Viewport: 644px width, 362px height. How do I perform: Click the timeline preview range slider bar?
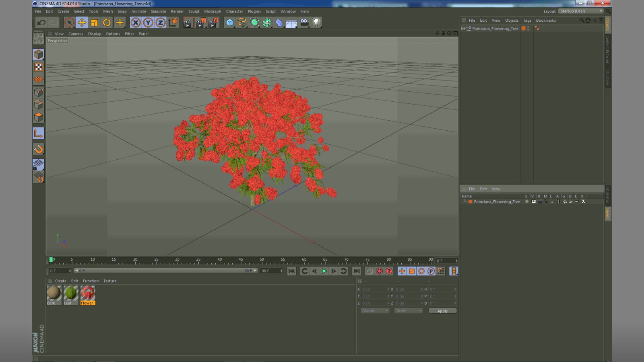tap(166, 271)
